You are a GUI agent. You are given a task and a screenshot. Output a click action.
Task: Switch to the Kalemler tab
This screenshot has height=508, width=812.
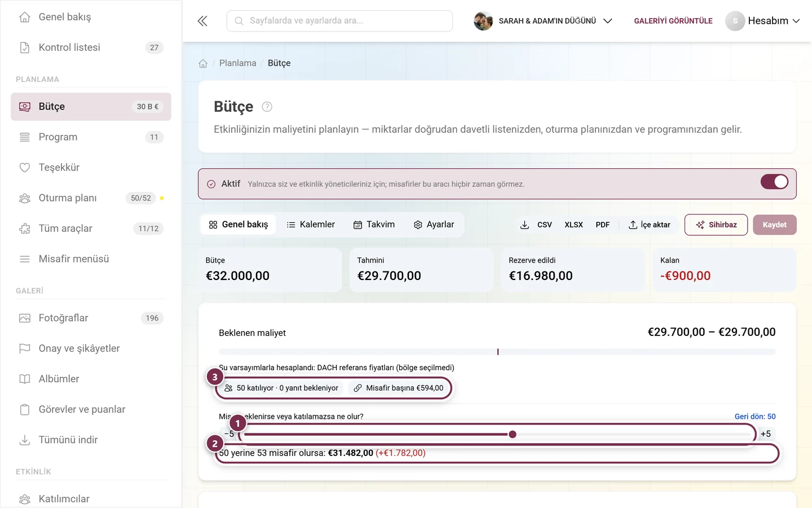click(311, 225)
